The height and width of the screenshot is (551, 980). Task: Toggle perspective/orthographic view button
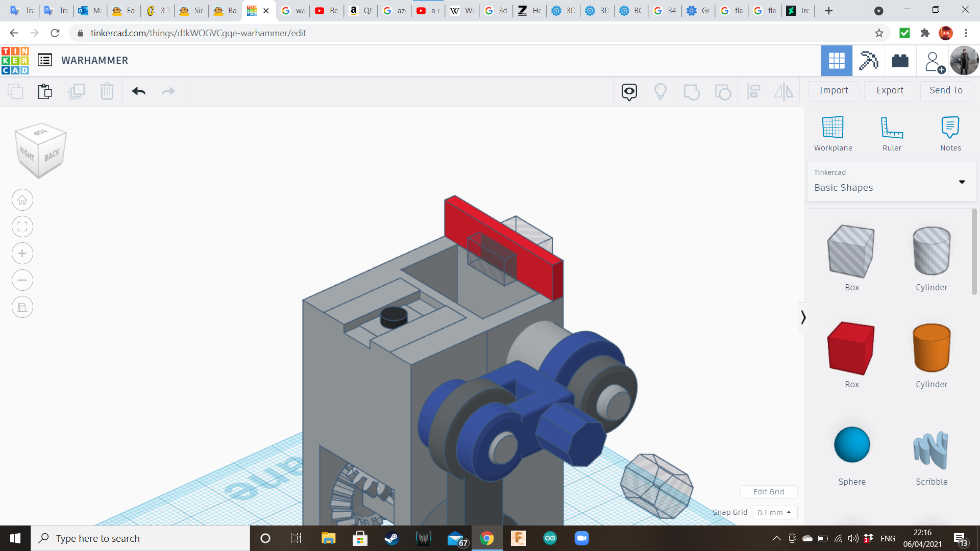click(22, 307)
